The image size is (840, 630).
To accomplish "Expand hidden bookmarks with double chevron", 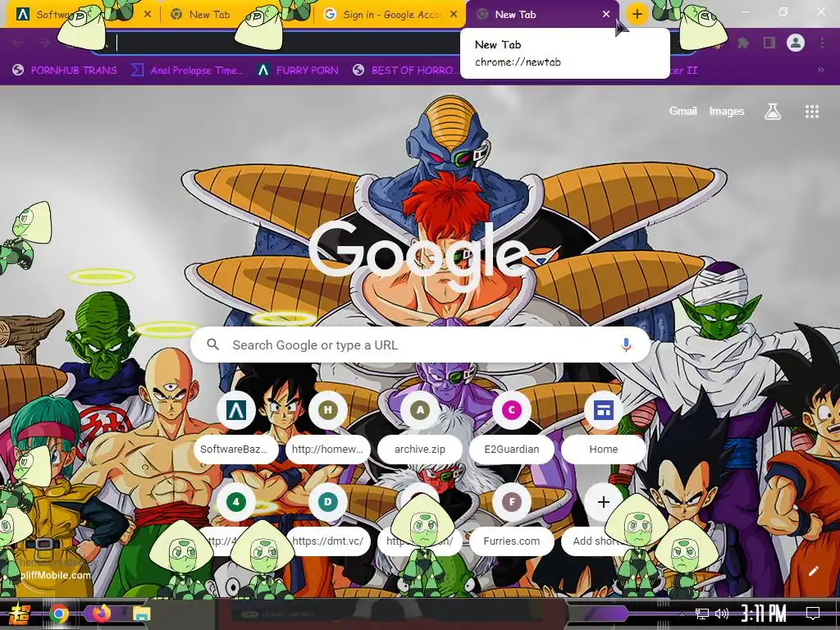I will tap(820, 71).
